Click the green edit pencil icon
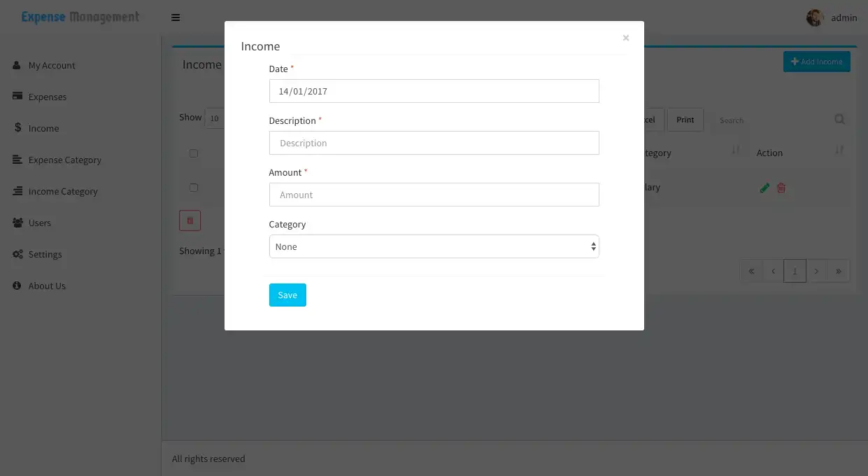The image size is (868, 476). click(x=764, y=188)
